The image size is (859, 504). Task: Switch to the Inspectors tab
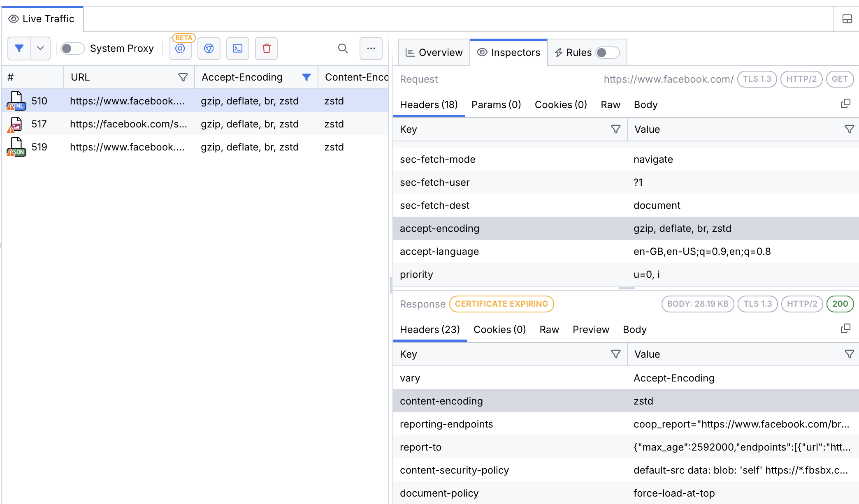508,53
